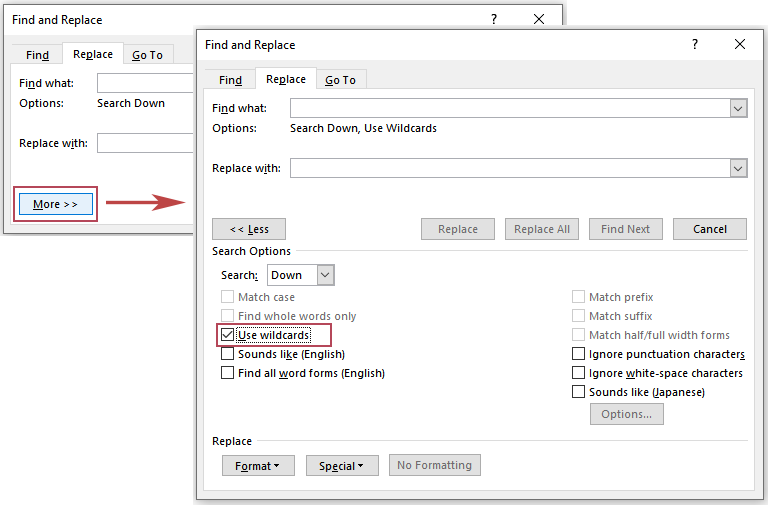
Task: Uncheck the Use wildcards checkbox
Action: pos(228,335)
